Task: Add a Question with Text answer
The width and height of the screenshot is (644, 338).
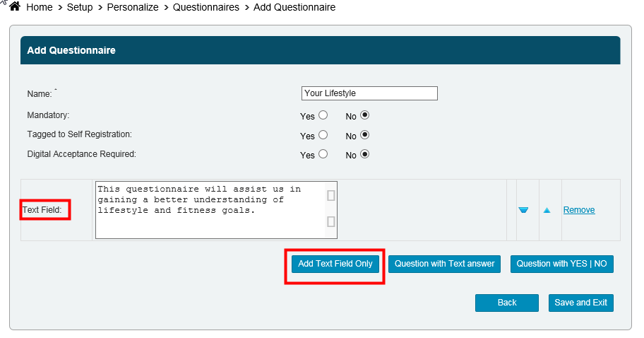Action: pyautogui.click(x=445, y=264)
